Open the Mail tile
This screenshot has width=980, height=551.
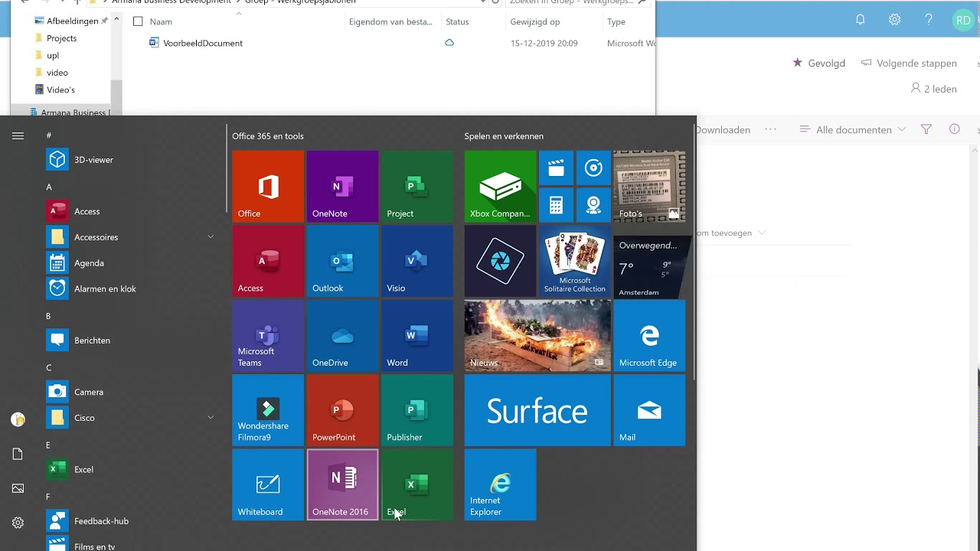[649, 410]
